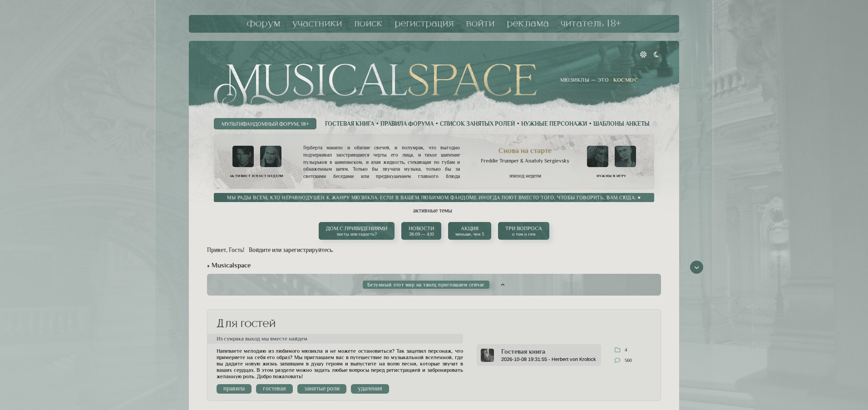This screenshot has height=410, width=868.
Task: Open the участники menu item
Action: click(x=317, y=24)
